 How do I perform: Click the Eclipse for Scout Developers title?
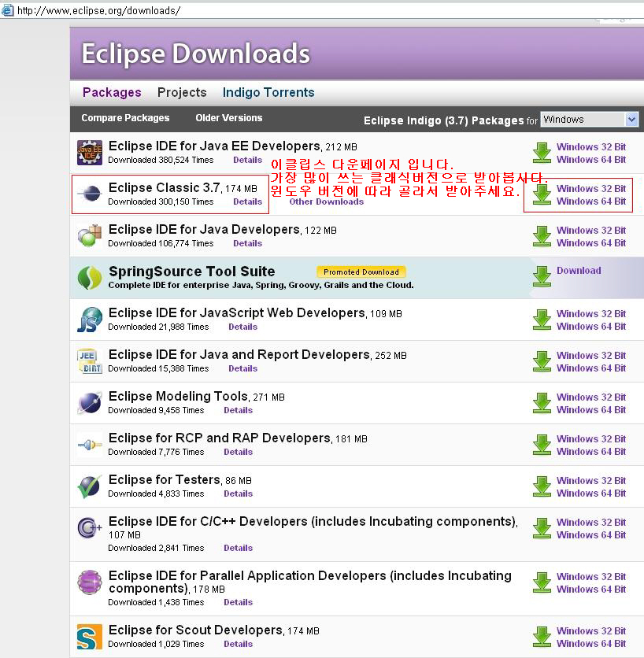(x=195, y=630)
